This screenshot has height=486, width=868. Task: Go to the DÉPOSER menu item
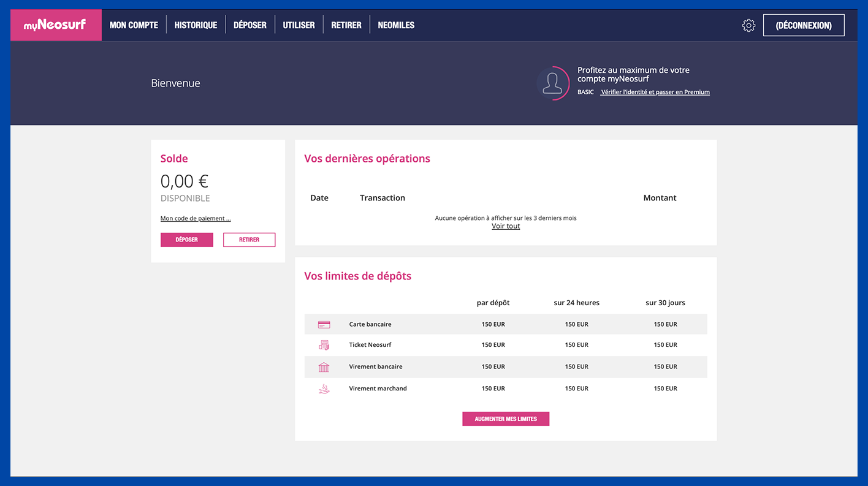coord(250,25)
